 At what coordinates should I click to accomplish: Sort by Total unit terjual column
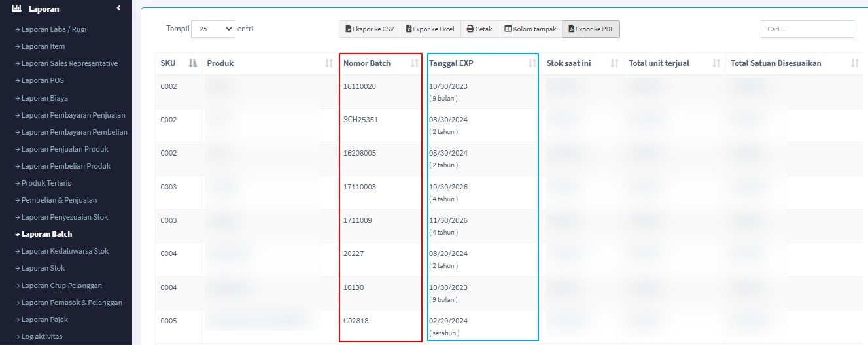[674, 63]
